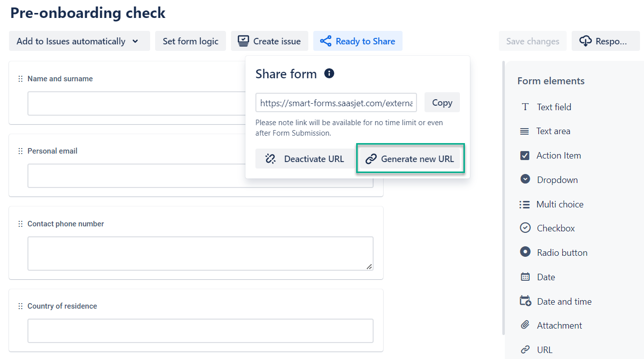This screenshot has width=644, height=359.
Task: Add a Checkbox form element
Action: coord(555,228)
